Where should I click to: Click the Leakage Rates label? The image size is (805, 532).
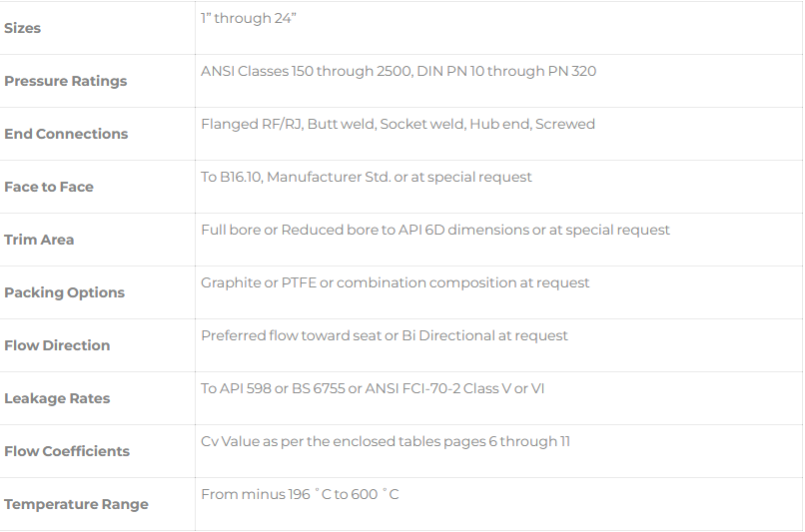click(57, 398)
